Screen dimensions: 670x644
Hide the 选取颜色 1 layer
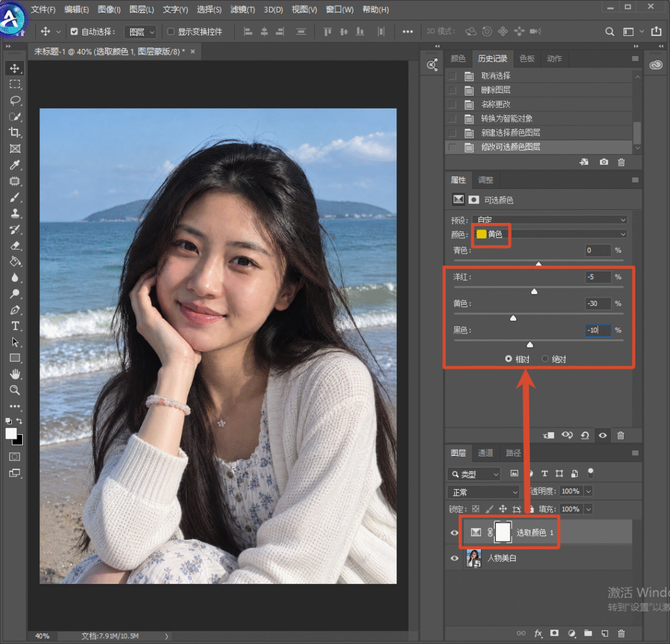click(454, 533)
